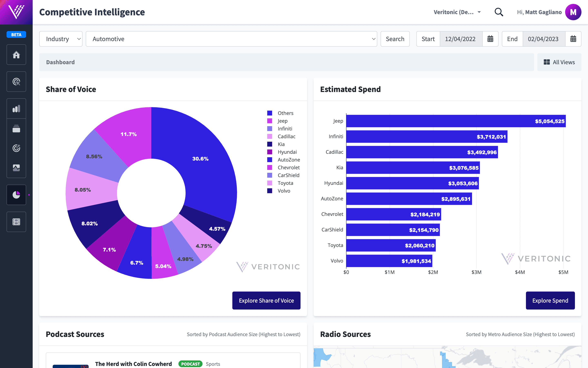
Task: Toggle Others legend swatch
Action: point(270,113)
